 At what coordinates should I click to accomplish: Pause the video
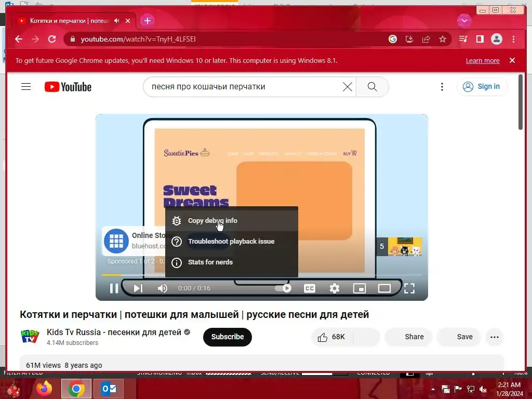114,288
